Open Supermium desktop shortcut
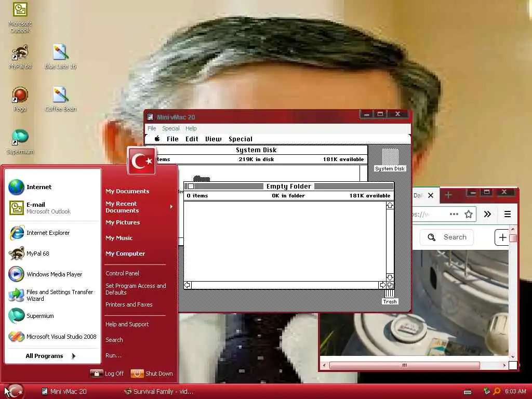Screen dimensions: 532x399 click(20, 142)
